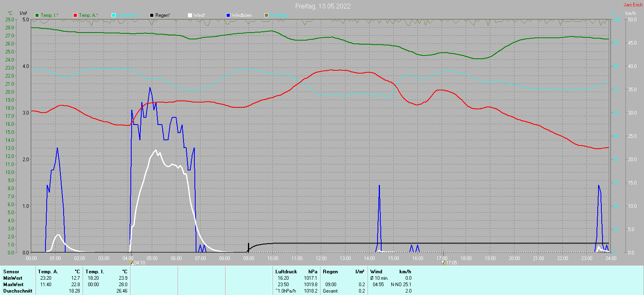Click the red Temp. A. legend swatch

pos(75,15)
